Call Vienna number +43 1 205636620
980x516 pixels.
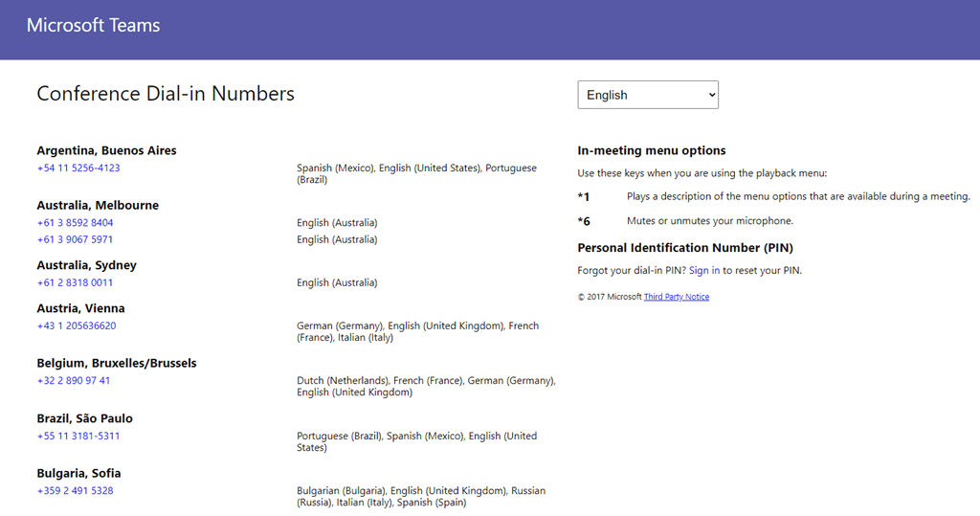[x=77, y=325]
